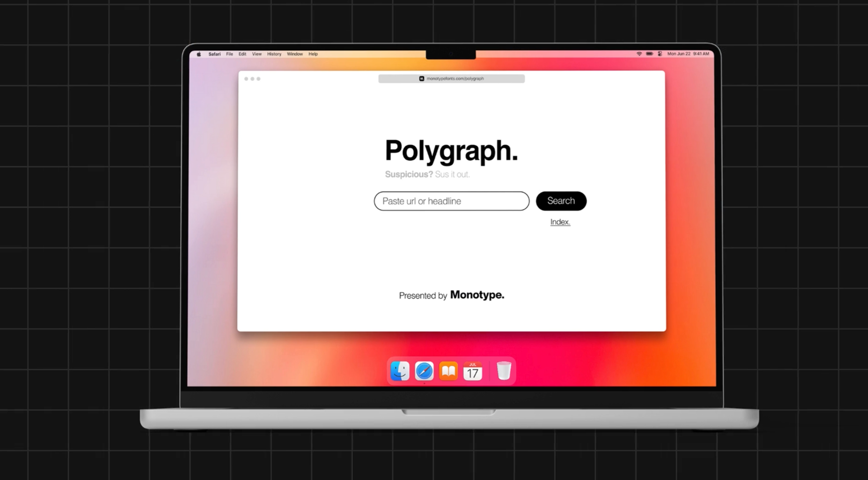Open the Safari menu
868x480 pixels.
click(214, 54)
